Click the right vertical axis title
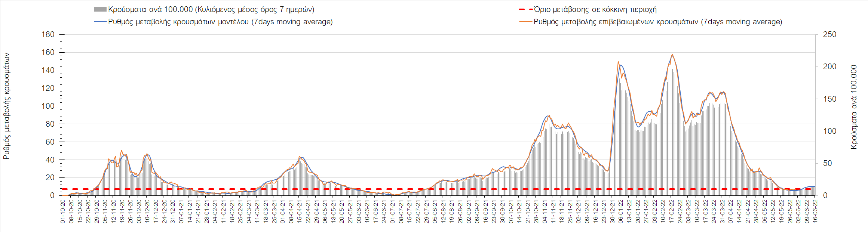This screenshot has height=232, width=868. [853, 107]
